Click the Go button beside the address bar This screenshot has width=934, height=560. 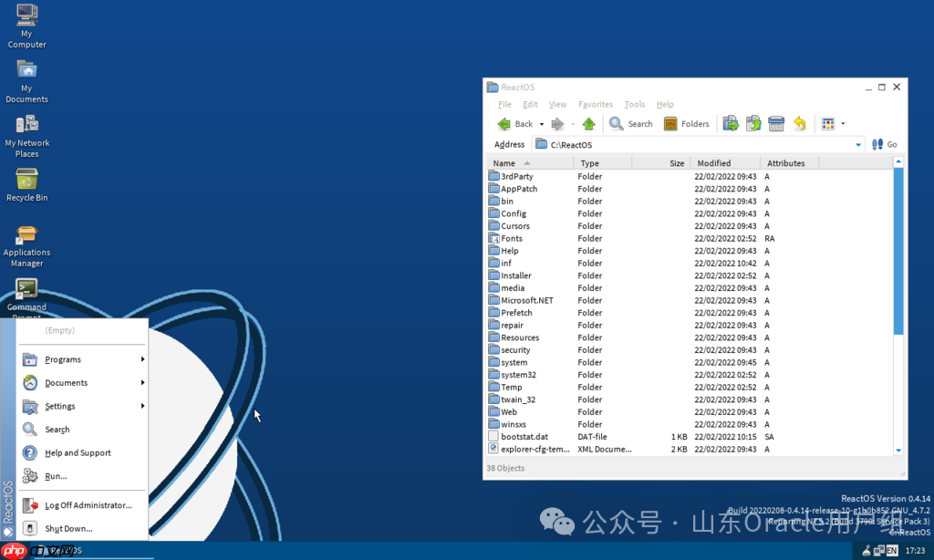[884, 144]
